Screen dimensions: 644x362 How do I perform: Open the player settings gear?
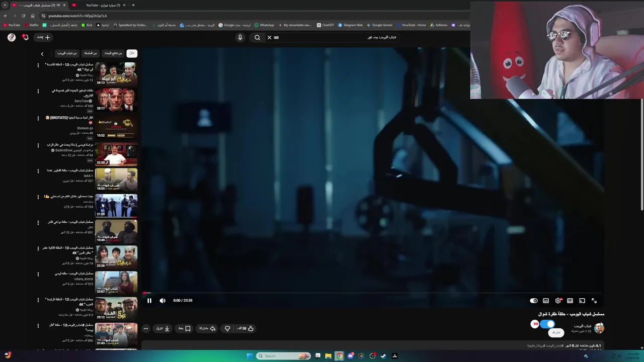click(558, 301)
